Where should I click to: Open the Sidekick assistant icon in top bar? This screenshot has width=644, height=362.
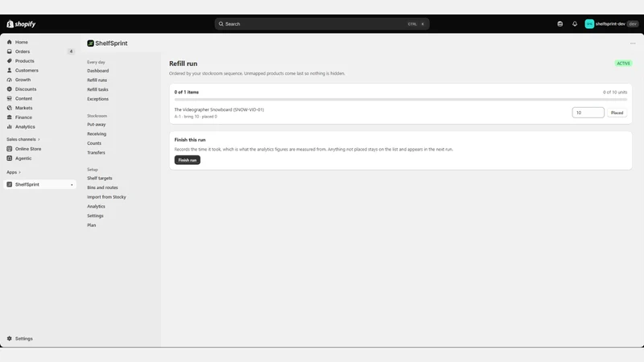click(559, 24)
